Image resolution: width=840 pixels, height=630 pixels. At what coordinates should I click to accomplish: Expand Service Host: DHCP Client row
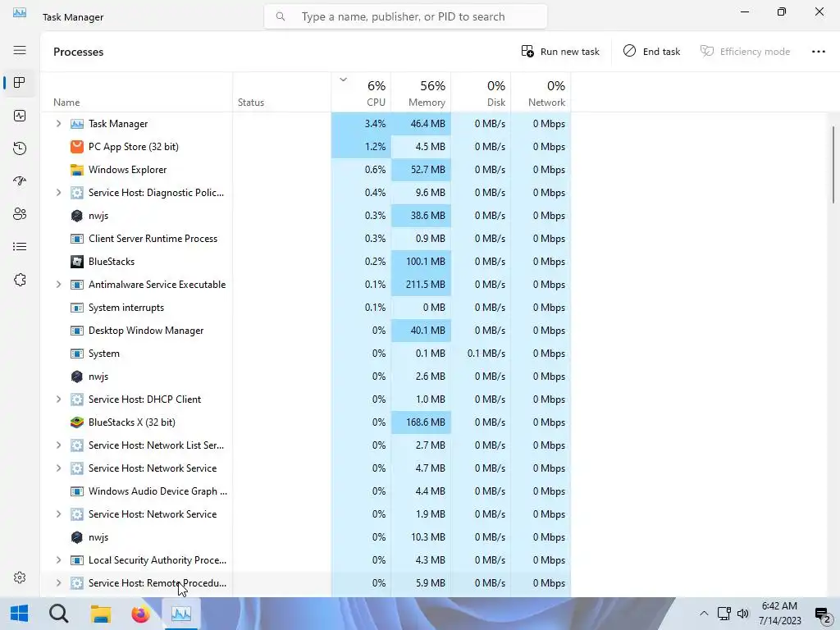(x=58, y=399)
